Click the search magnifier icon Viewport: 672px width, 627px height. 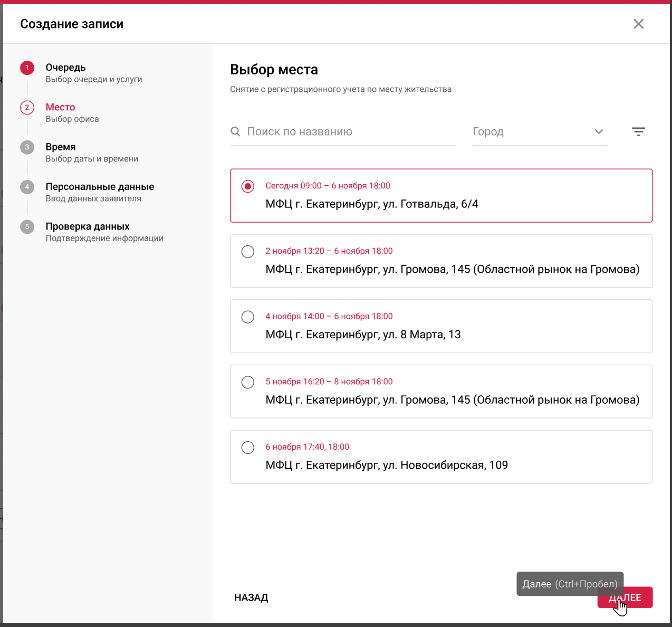(x=235, y=131)
